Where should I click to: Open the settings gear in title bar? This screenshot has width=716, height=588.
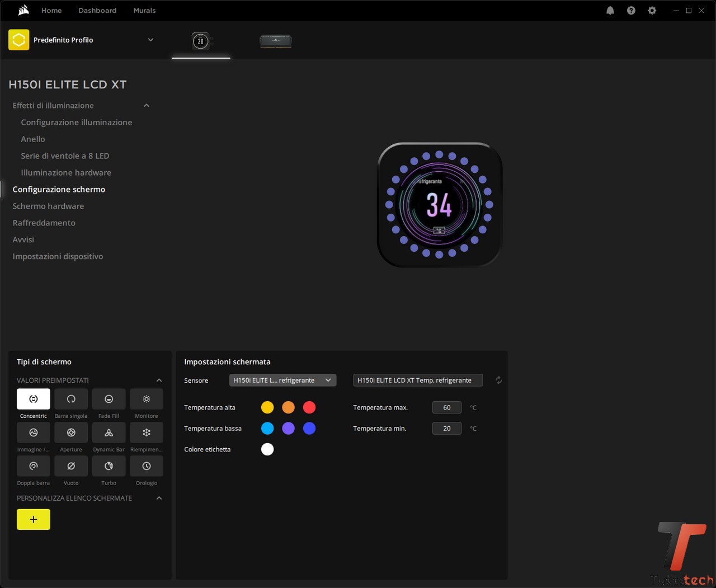(652, 11)
